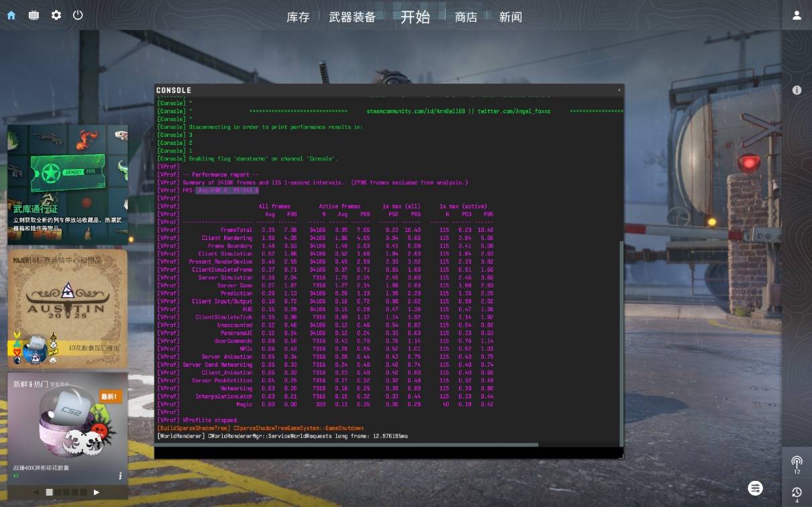The image size is (812, 507).
Task: Go to previous featured item with left arrow
Action: point(36,492)
